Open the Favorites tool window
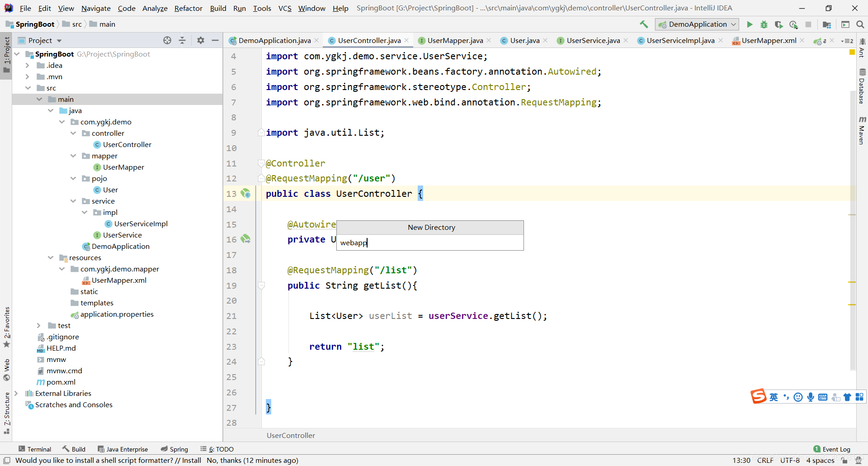 [x=7, y=327]
